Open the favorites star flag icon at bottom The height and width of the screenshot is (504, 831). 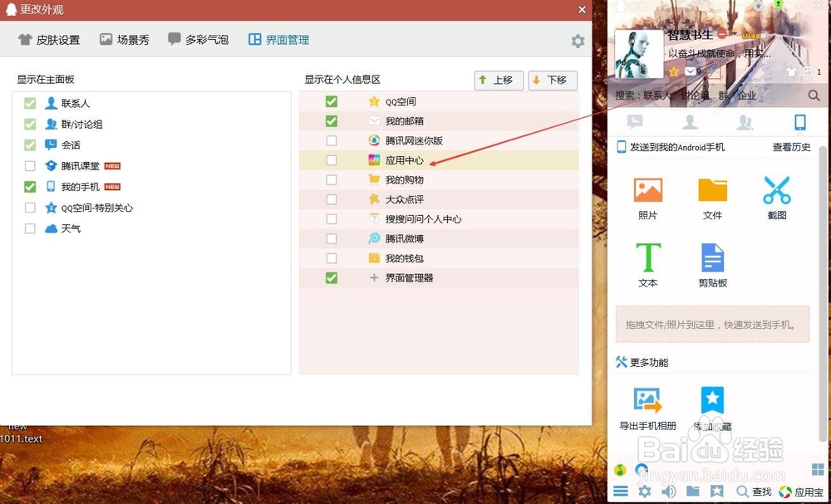(x=716, y=492)
